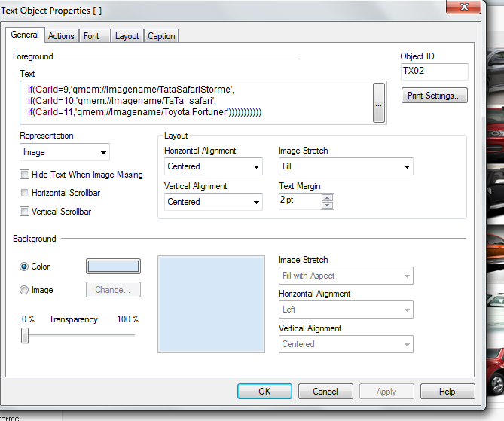Open the Caption tab
This screenshot has width=504, height=421.
point(161,36)
